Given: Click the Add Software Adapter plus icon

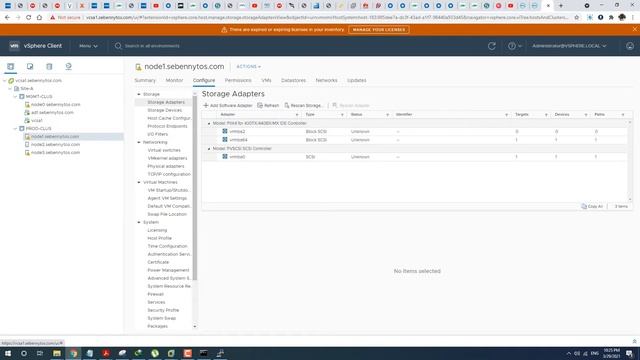Looking at the screenshot, I should coord(206,105).
